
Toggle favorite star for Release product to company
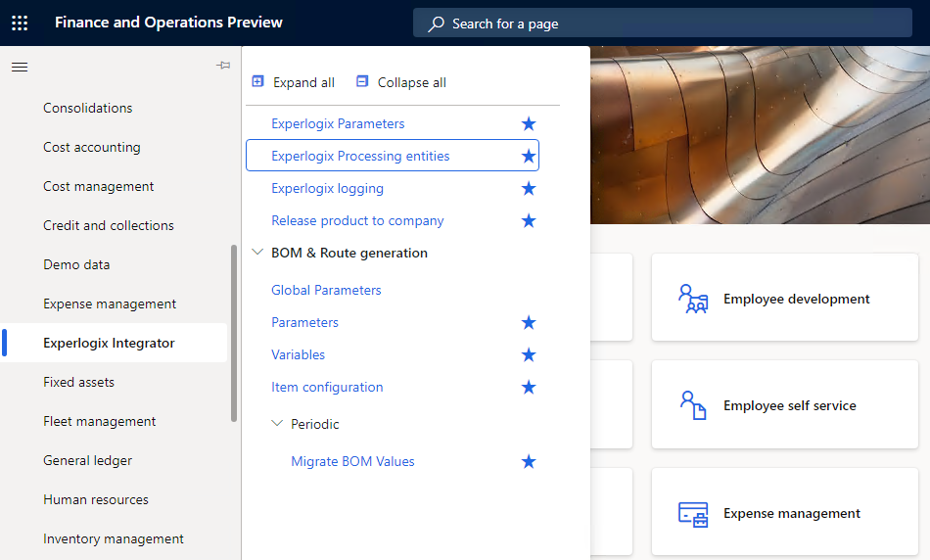[x=529, y=220]
